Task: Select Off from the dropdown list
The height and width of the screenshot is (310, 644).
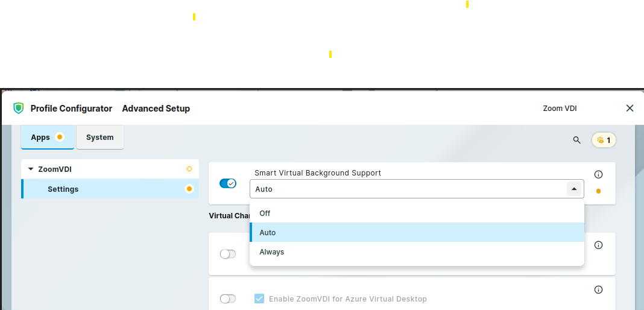Action: [265, 214]
